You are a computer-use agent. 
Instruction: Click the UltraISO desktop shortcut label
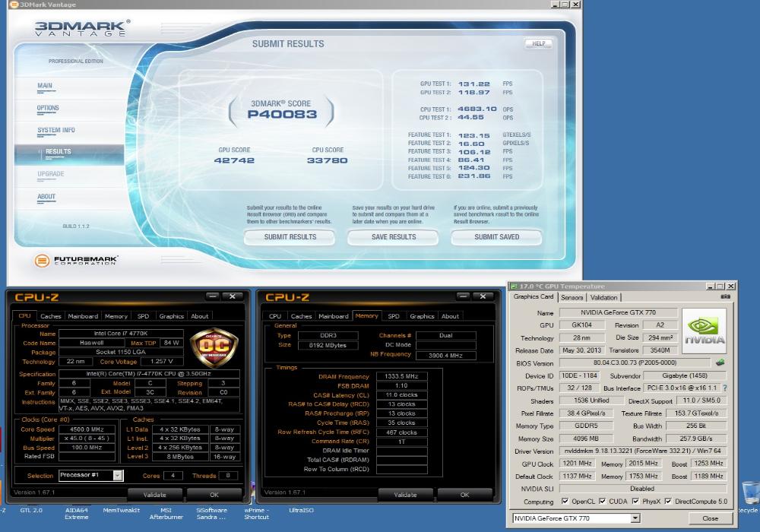coord(301,510)
